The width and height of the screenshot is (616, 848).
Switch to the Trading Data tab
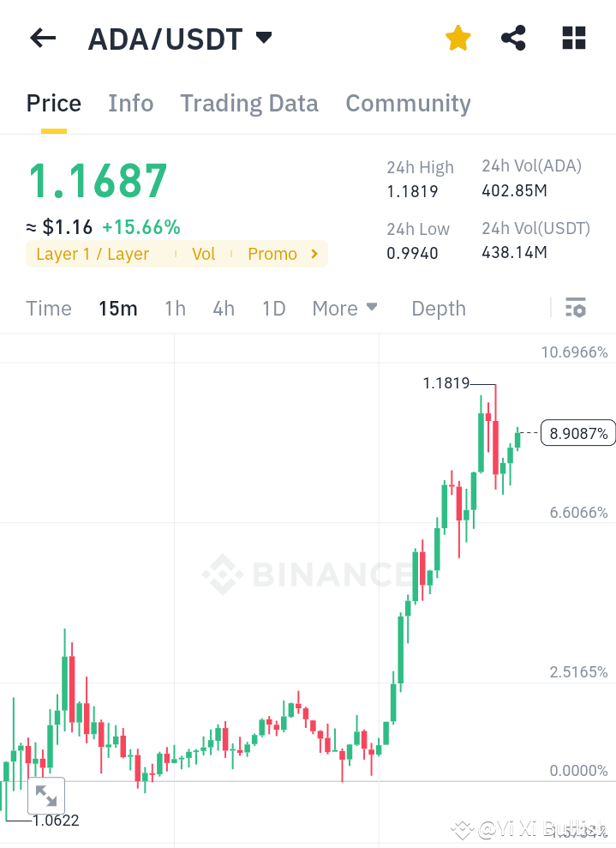(x=248, y=103)
